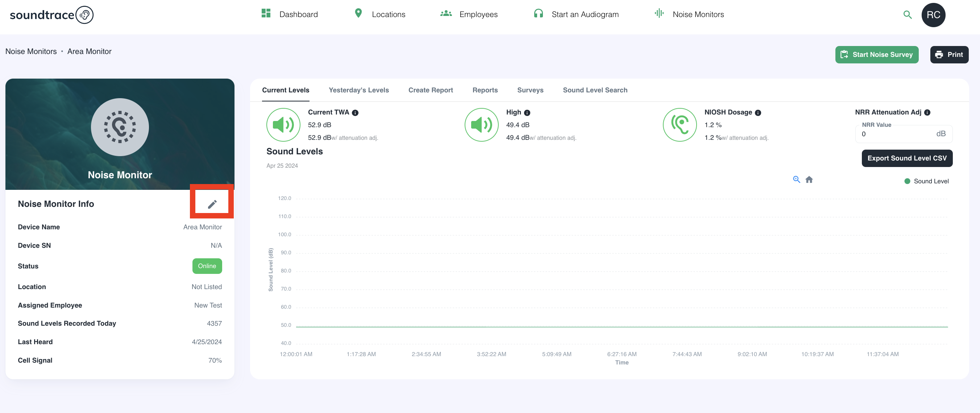Click the chart zoom magnifier icon
Viewport: 980px width, 413px height.
[x=796, y=179]
